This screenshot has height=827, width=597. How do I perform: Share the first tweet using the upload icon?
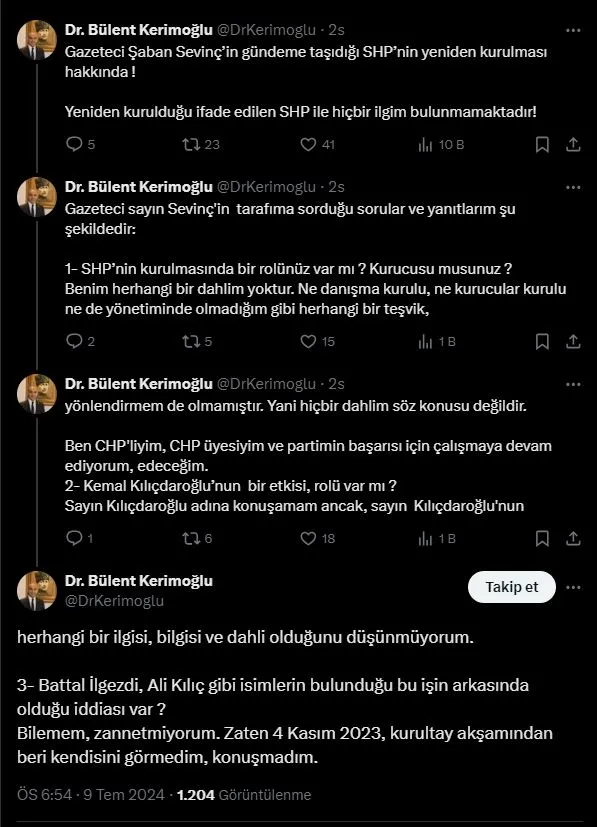tap(573, 145)
